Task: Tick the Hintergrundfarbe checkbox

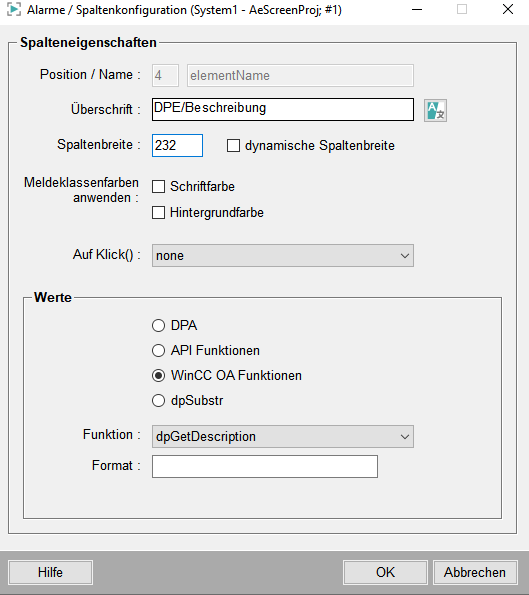Action: click(x=158, y=212)
